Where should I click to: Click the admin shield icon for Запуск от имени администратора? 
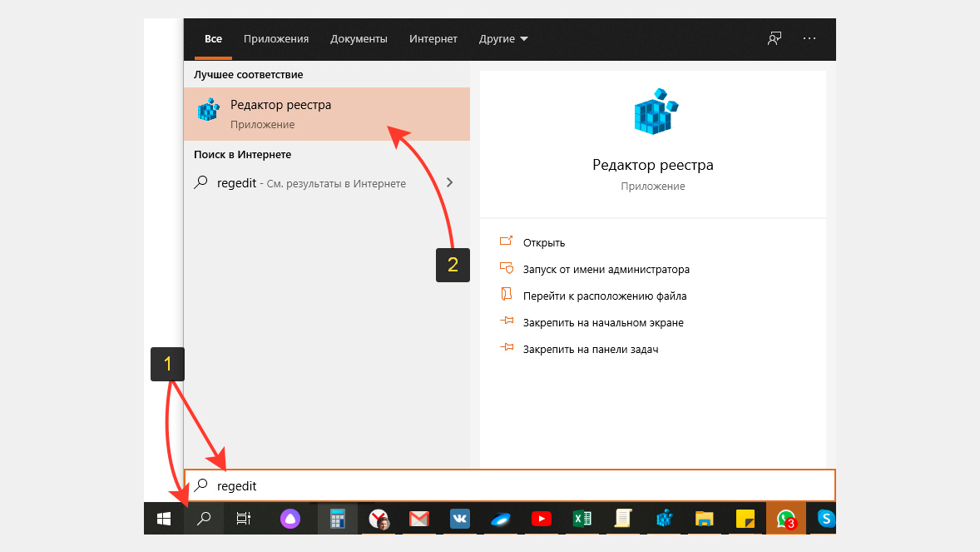(x=507, y=268)
